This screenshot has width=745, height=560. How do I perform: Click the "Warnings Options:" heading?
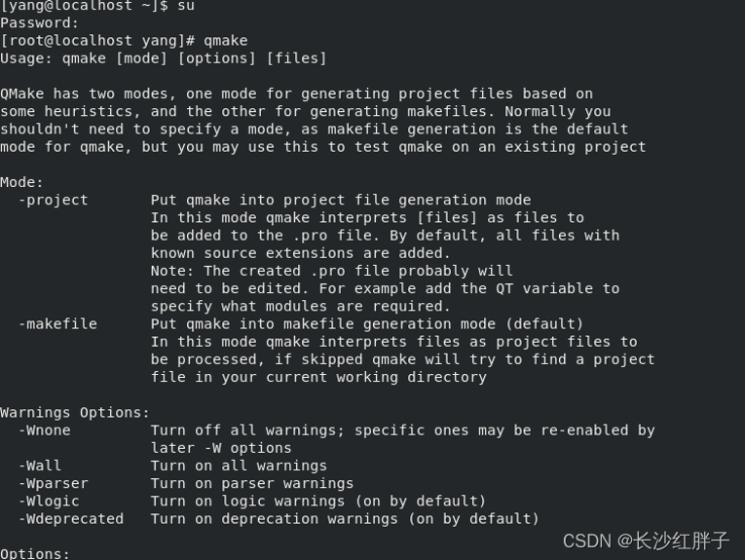(x=75, y=412)
